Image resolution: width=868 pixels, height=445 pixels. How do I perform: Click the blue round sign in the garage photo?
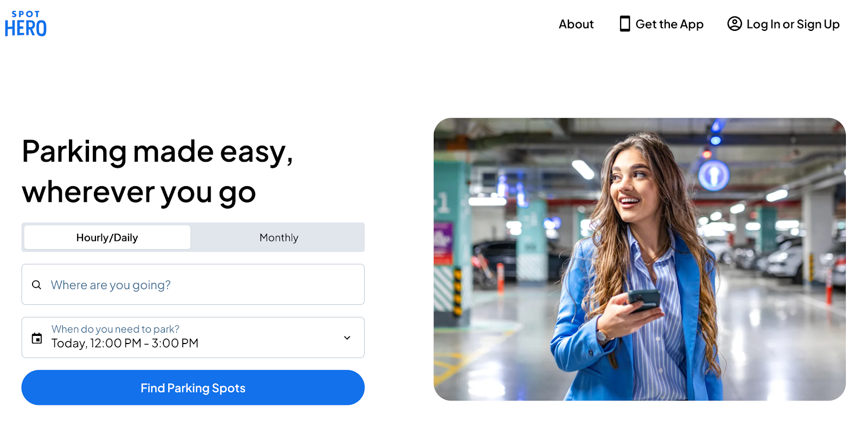713,175
